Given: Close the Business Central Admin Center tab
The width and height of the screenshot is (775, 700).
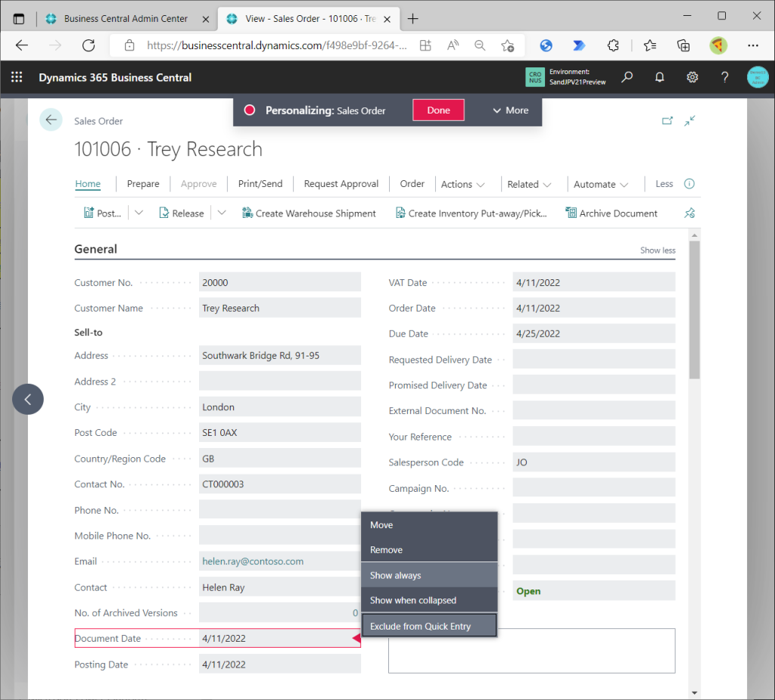Looking at the screenshot, I should pos(206,19).
